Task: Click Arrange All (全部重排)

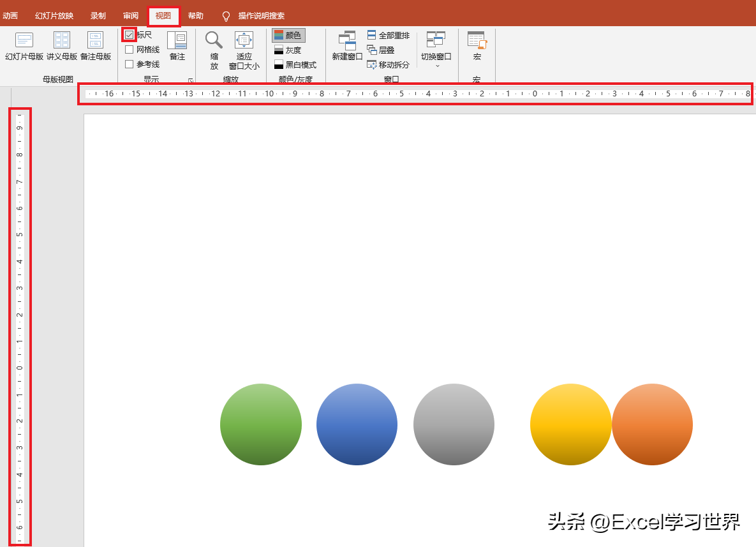Action: pyautogui.click(x=388, y=35)
